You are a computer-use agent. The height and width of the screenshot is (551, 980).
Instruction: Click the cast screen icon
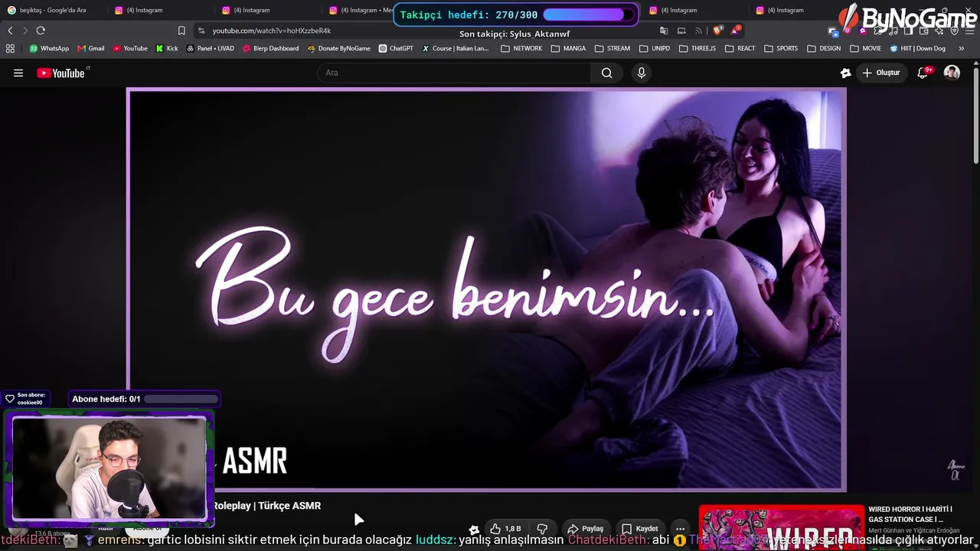(x=681, y=31)
